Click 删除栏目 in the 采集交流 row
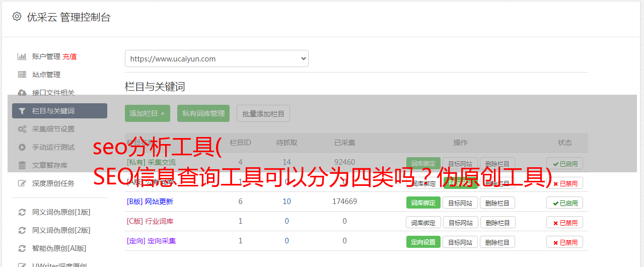 point(497,164)
